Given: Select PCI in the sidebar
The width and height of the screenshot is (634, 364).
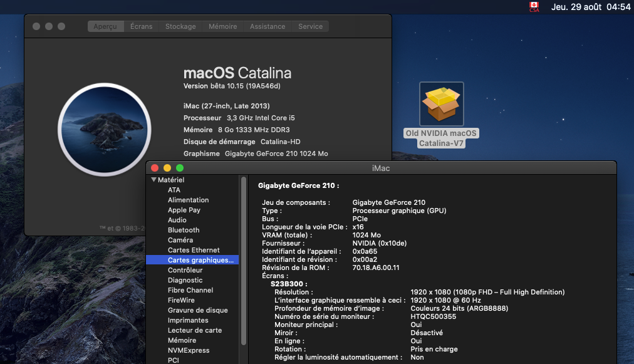Looking at the screenshot, I should click(173, 360).
